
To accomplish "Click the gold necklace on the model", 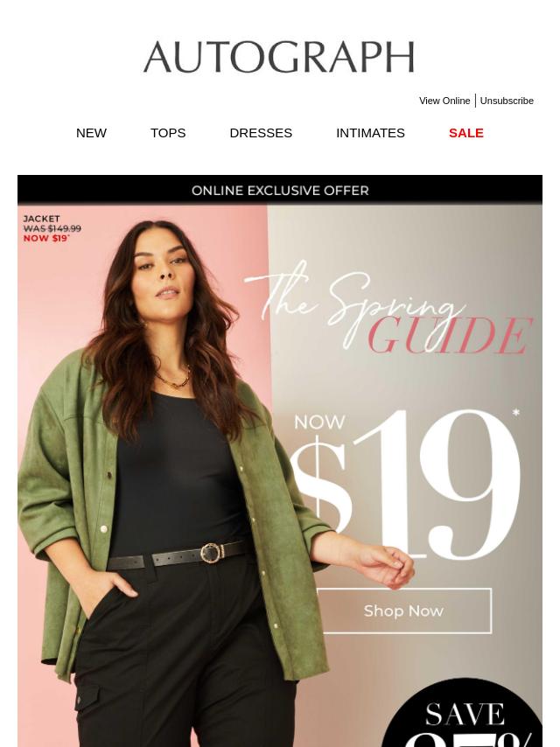I will (x=173, y=378).
